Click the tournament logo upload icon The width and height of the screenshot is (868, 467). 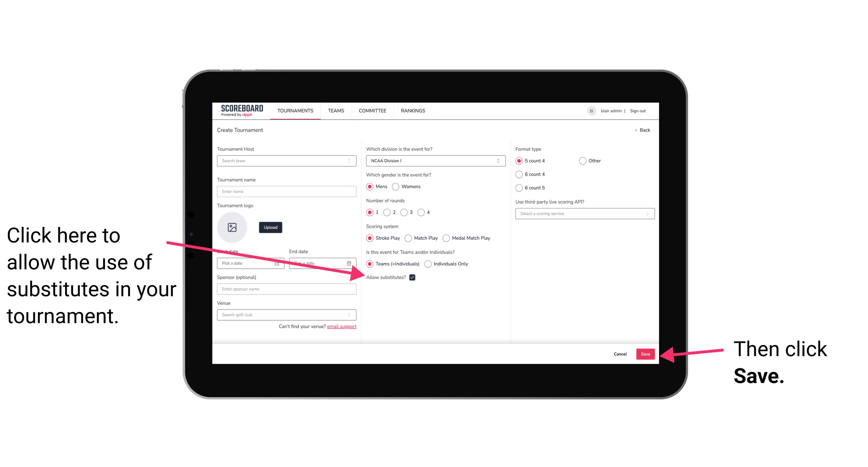click(232, 227)
